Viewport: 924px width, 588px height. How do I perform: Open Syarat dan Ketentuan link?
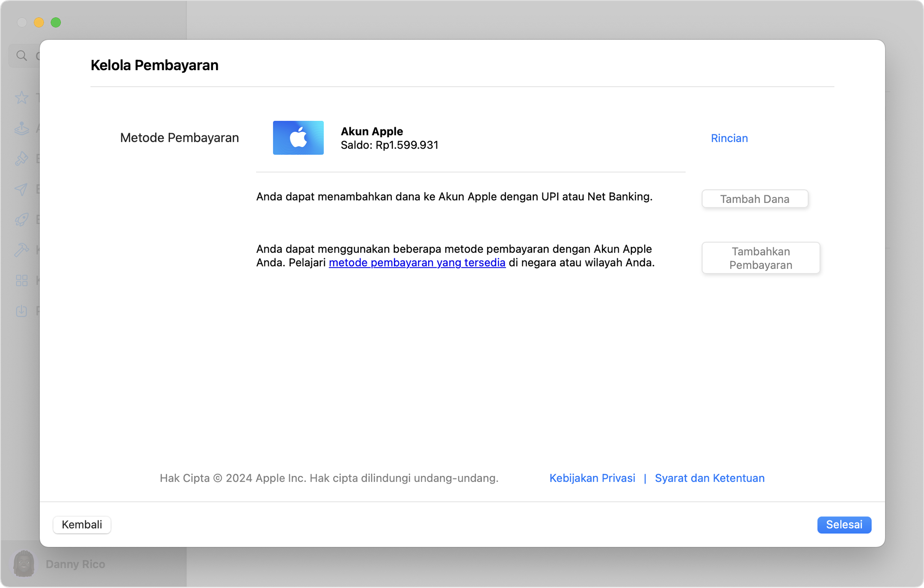pos(710,478)
